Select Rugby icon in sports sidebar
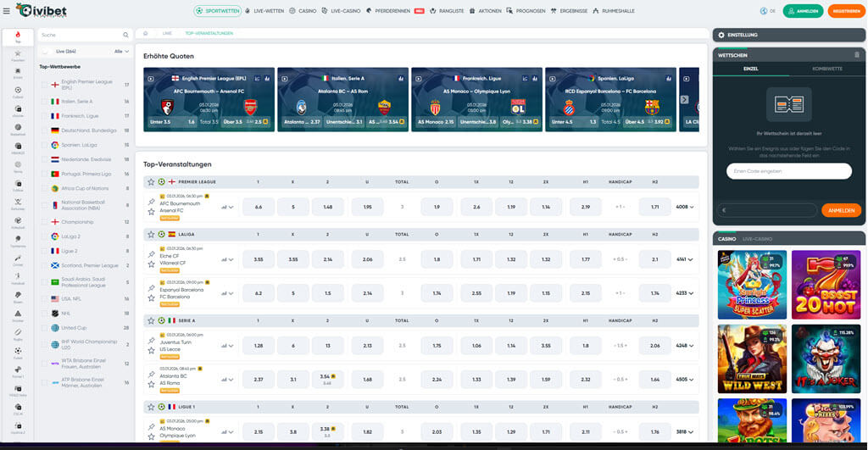 pyautogui.click(x=18, y=334)
